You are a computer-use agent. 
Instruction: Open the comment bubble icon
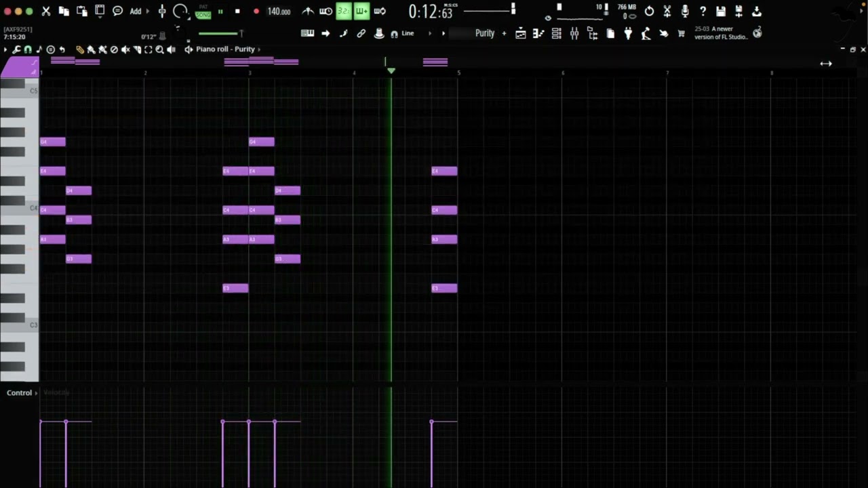click(x=117, y=12)
